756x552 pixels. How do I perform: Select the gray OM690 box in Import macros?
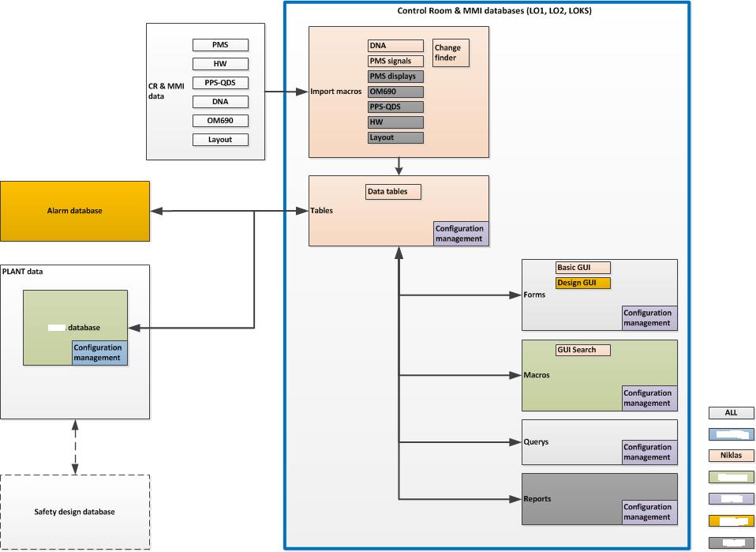tap(395, 92)
